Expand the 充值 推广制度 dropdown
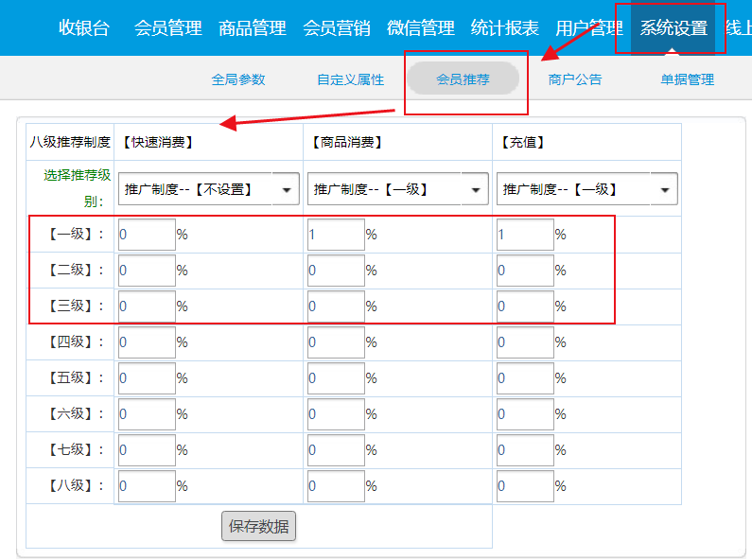 point(587,189)
